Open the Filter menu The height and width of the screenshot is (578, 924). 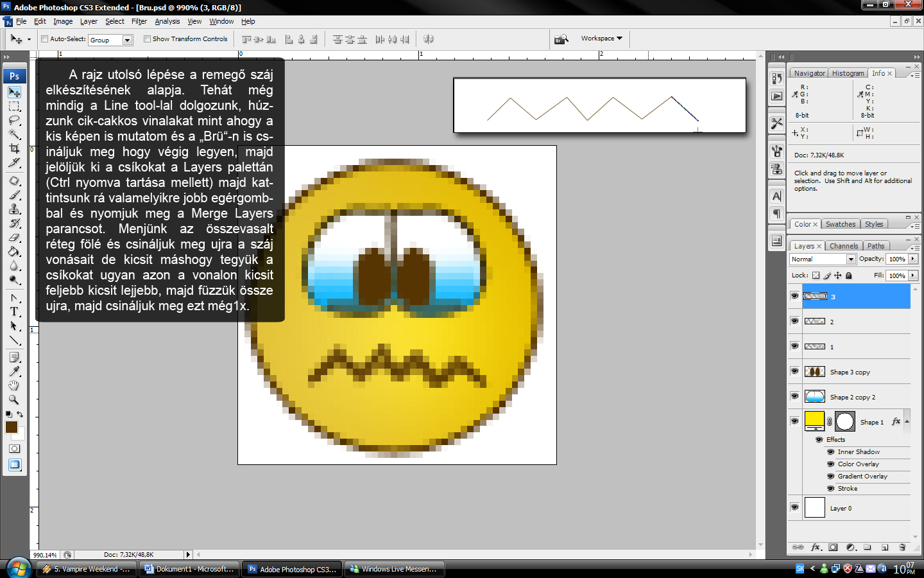[139, 21]
